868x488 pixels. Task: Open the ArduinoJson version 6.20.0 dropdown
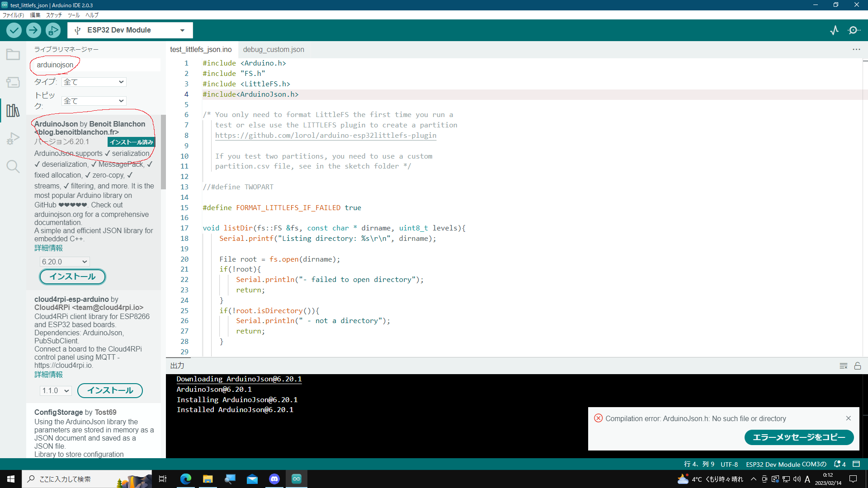(x=65, y=262)
